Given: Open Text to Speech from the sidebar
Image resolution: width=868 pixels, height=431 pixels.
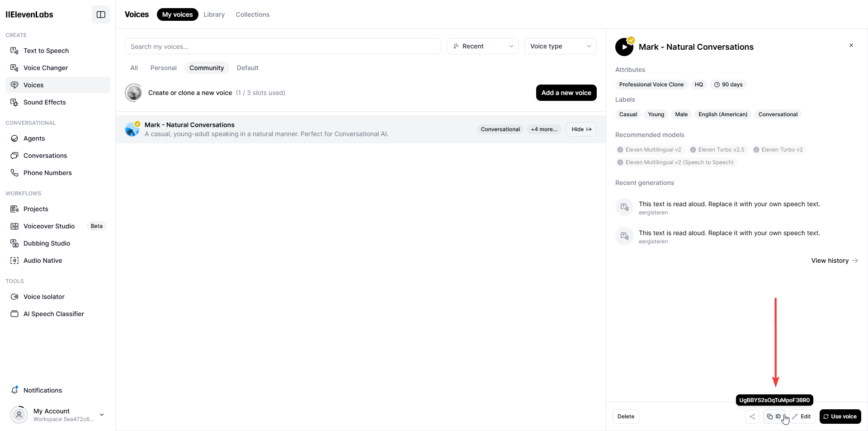Looking at the screenshot, I should point(46,51).
